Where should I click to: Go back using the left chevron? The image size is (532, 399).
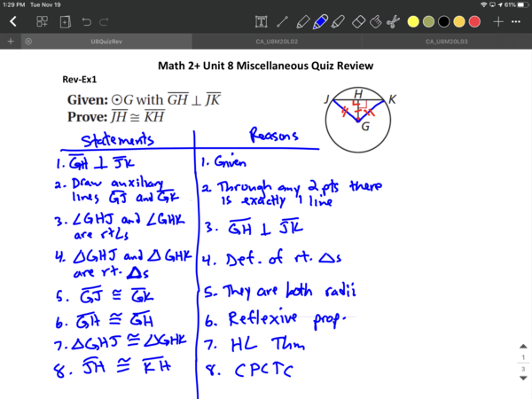pyautogui.click(x=12, y=20)
